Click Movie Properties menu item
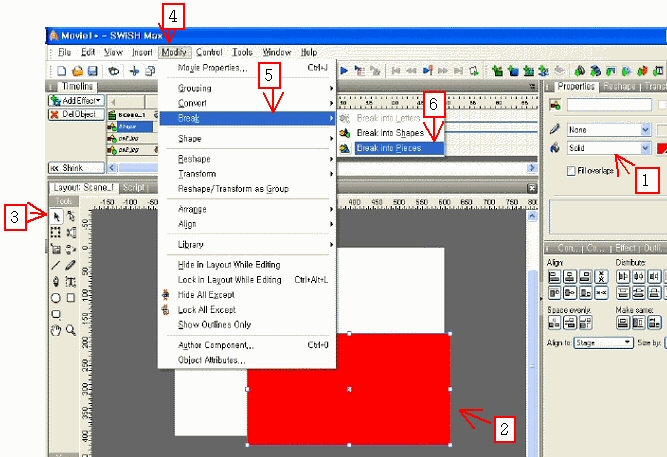The width and height of the screenshot is (667, 457). [x=248, y=68]
